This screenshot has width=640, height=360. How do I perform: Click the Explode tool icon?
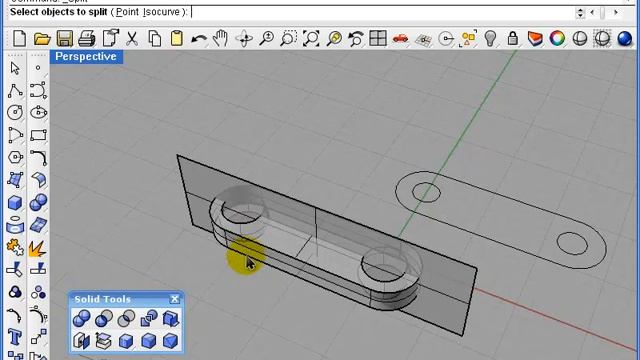click(x=38, y=248)
